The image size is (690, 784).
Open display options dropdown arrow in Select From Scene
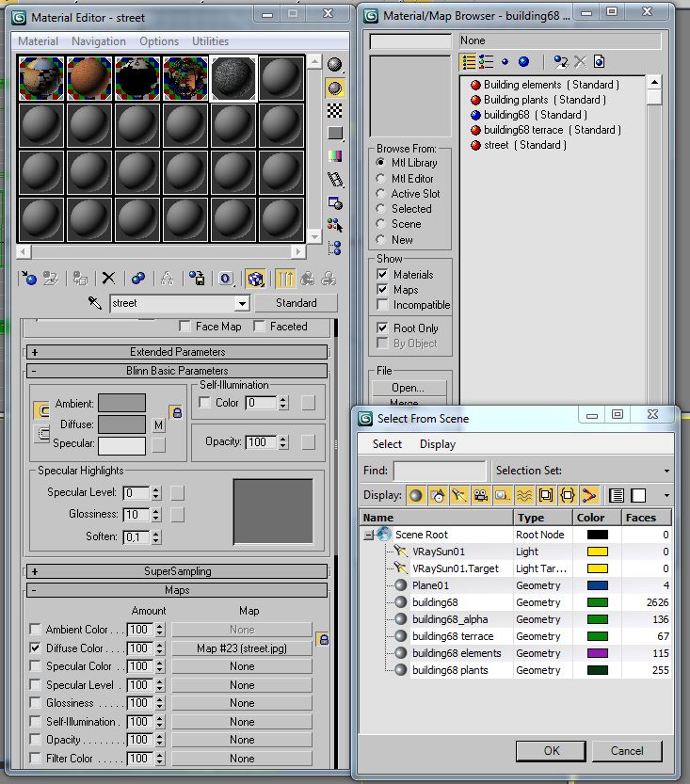pos(666,495)
